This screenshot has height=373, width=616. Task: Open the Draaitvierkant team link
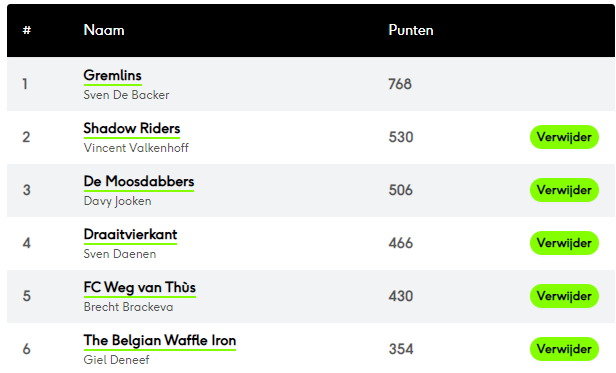click(x=130, y=235)
